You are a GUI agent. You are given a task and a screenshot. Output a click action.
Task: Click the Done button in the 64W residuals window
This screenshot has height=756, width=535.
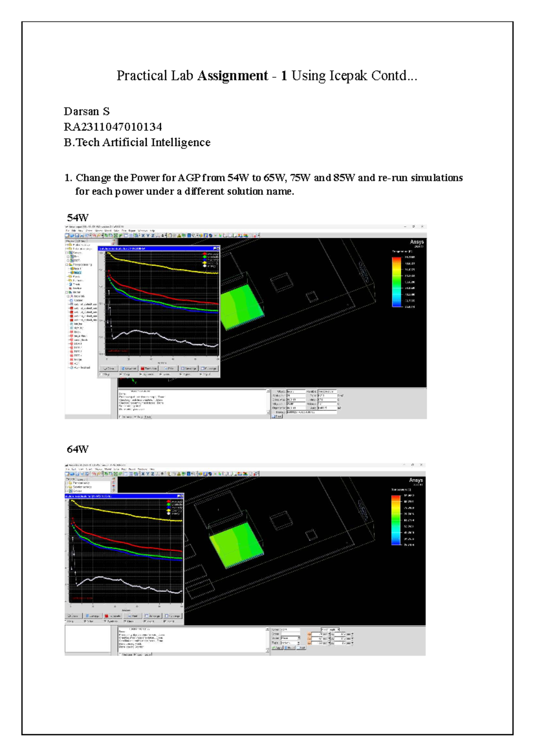pyautogui.click(x=74, y=616)
